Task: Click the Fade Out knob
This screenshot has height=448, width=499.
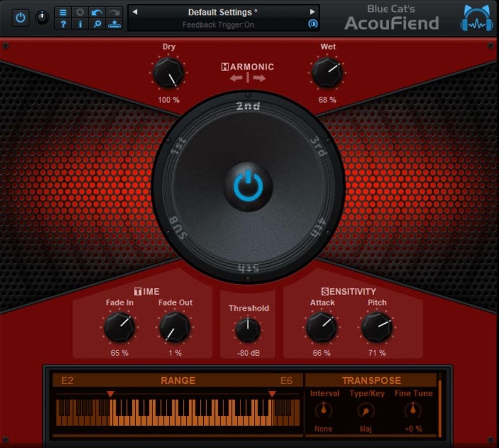Action: coord(175,327)
